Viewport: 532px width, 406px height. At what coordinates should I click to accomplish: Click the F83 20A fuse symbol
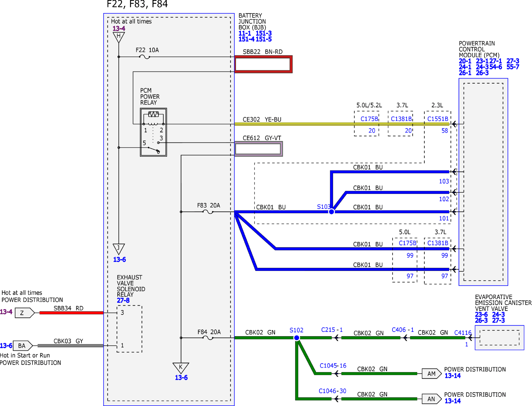click(x=208, y=212)
